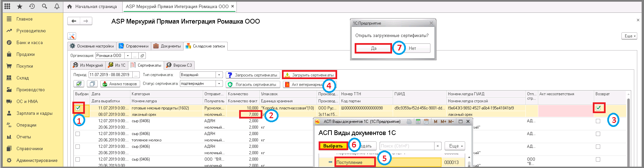Switch to the Справочники tab in the form

coord(134,46)
